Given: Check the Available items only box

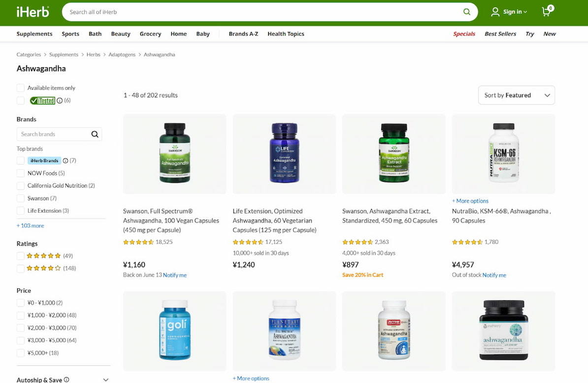Looking at the screenshot, I should (x=21, y=88).
